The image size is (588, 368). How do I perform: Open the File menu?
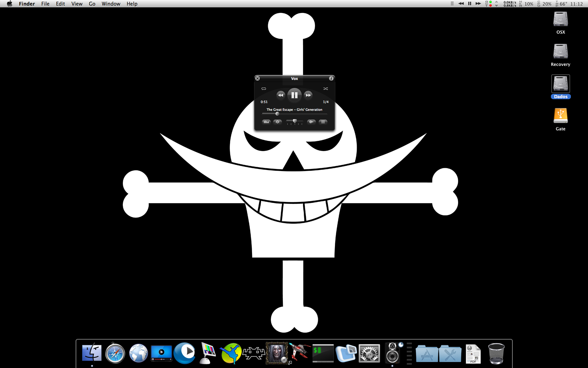tap(45, 4)
